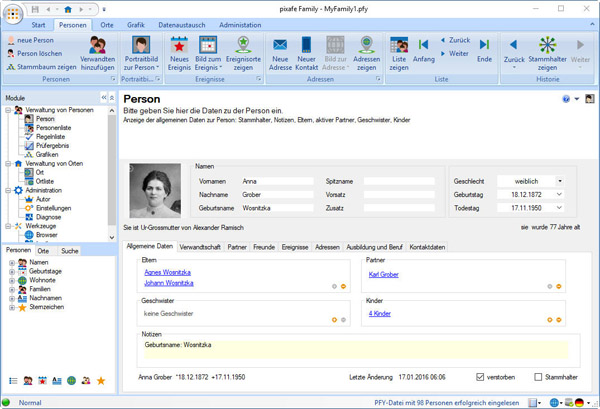This screenshot has width=600, height=409.
Task: Click the Neues Ereignis calendar icon
Action: click(180, 45)
